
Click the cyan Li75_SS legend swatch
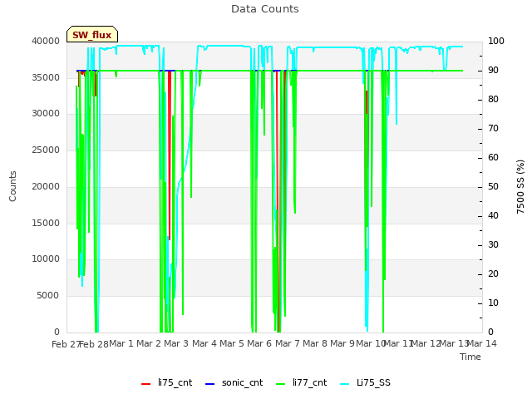click(x=345, y=384)
